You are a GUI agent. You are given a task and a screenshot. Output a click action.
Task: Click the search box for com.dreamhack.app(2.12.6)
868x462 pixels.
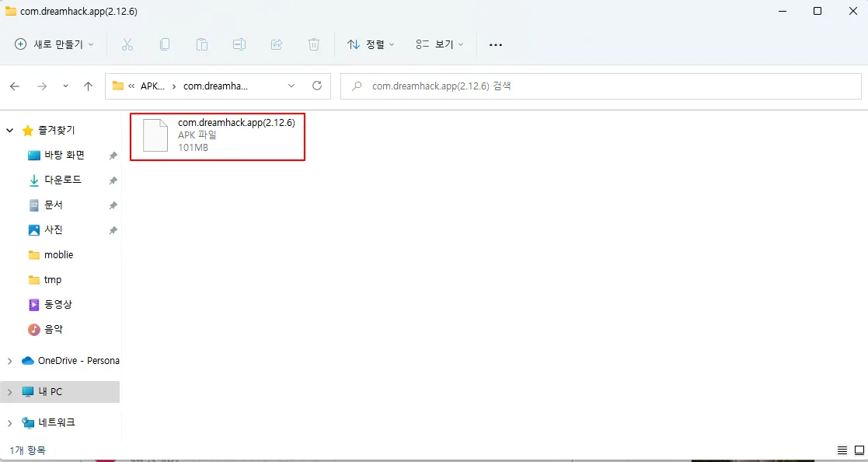(601, 86)
